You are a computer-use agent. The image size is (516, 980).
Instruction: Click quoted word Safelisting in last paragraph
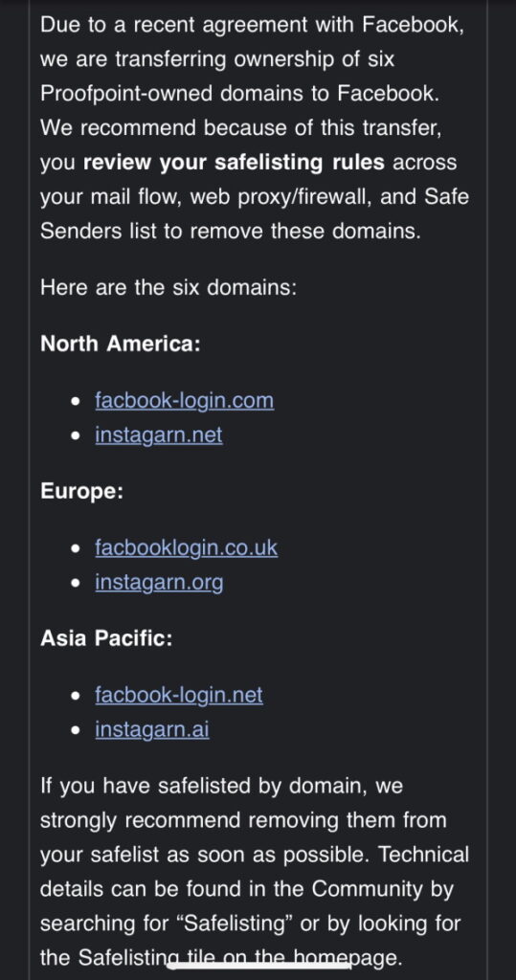[236, 924]
